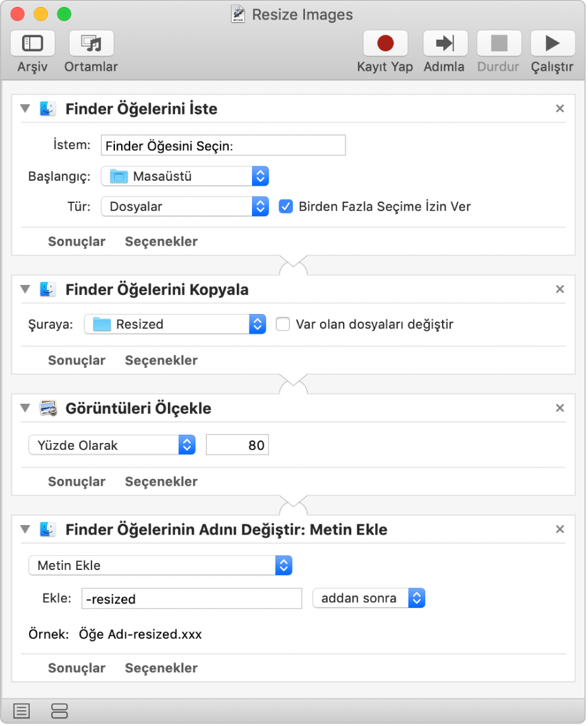Click the variables view icon at bottom
The width and height of the screenshot is (588, 726).
tap(59, 711)
